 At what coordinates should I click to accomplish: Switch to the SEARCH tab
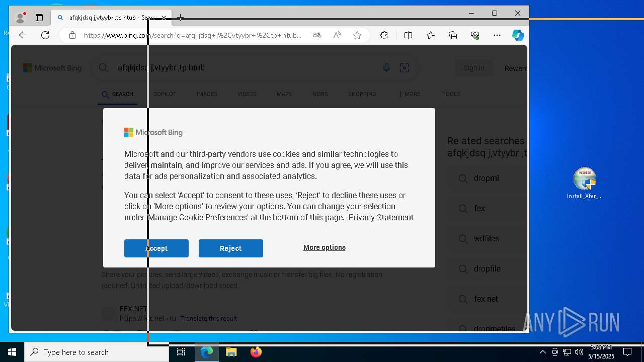pos(117,94)
